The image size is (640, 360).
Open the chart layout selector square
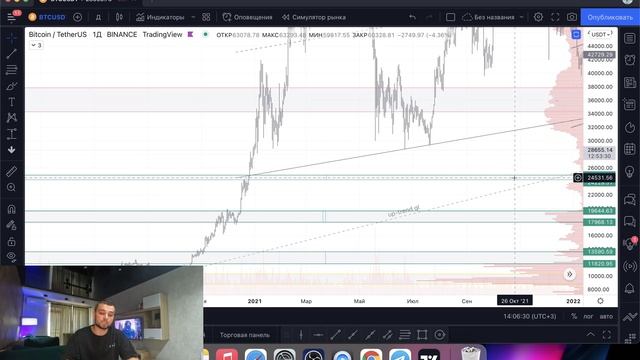pyautogui.click(x=450, y=17)
